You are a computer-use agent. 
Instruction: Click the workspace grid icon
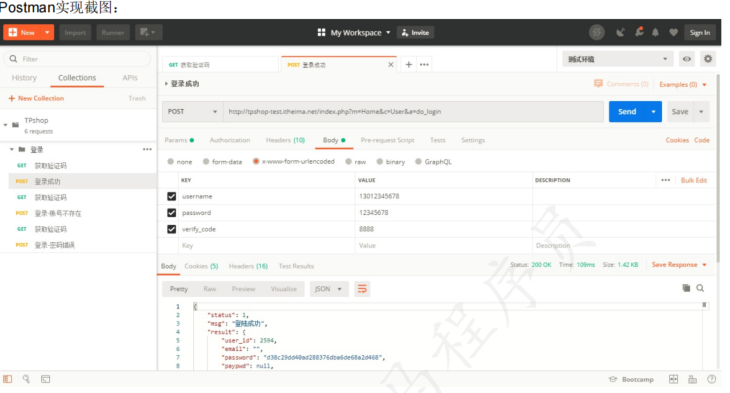point(321,32)
